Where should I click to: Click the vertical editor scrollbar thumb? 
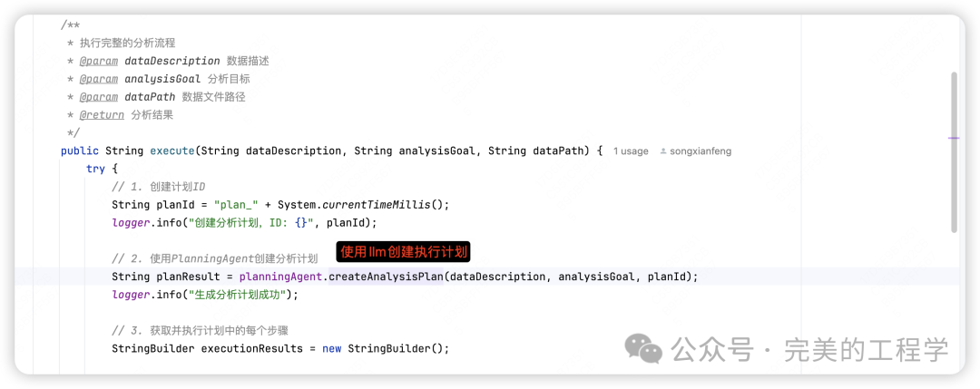point(954,152)
